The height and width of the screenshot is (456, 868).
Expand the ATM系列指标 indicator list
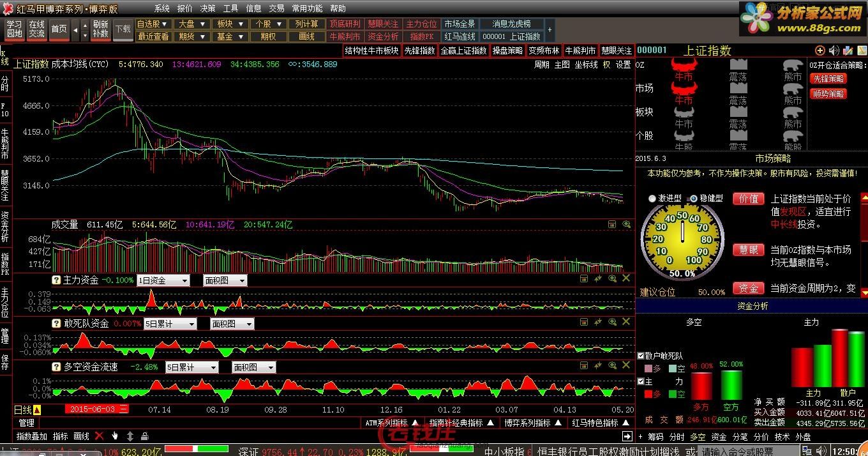(392, 423)
